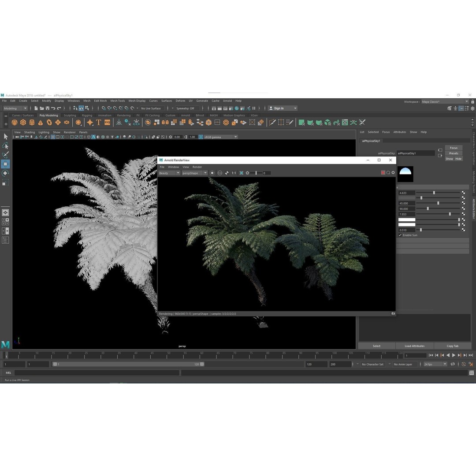The width and height of the screenshot is (476, 476).
Task: Toggle the view transform icon beside sRGB gamma
Action: 201,137
